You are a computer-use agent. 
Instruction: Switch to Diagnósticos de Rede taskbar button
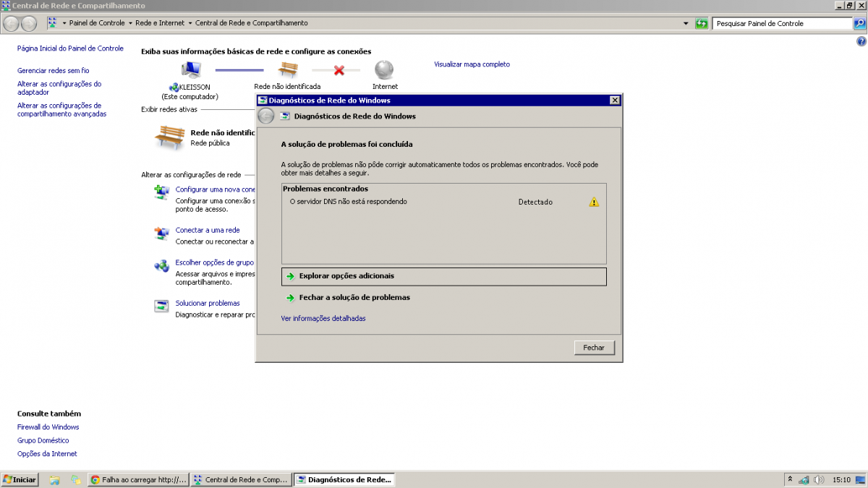[344, 479]
